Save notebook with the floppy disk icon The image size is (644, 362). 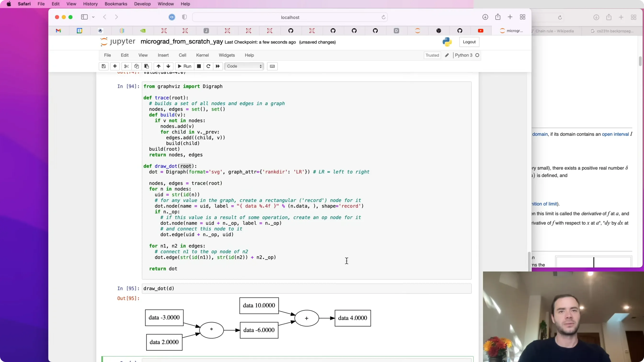tap(103, 66)
